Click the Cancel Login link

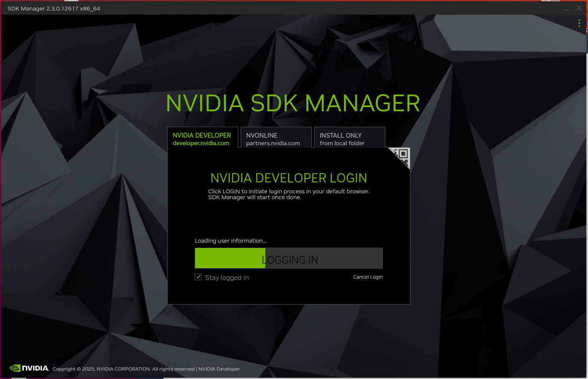coord(368,277)
